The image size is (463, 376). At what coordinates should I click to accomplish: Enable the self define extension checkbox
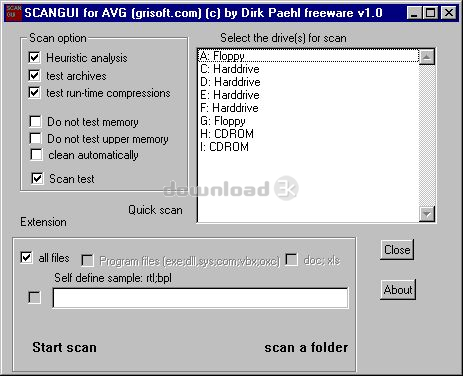tap(35, 297)
